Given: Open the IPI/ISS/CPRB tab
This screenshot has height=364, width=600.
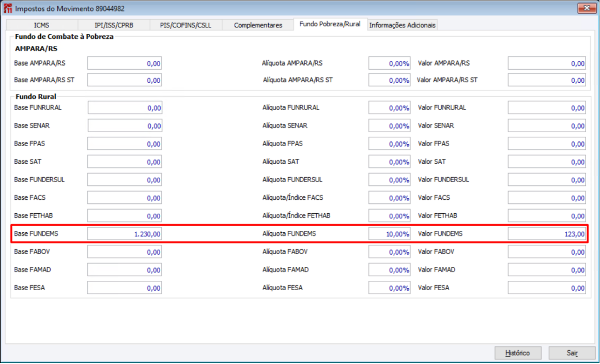Looking at the screenshot, I should pyautogui.click(x=114, y=25).
